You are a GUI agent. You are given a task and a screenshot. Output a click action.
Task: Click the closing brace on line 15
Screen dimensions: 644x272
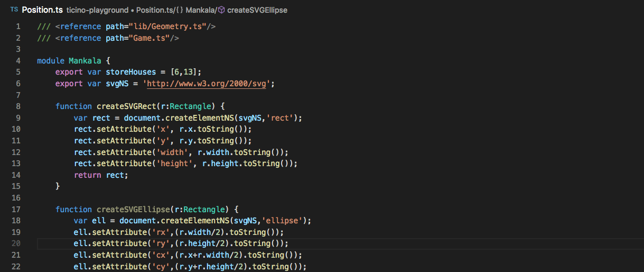pos(58,186)
